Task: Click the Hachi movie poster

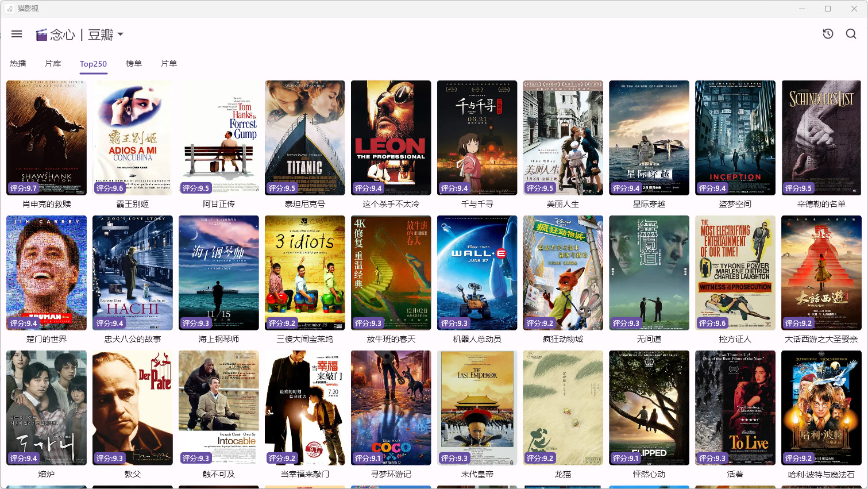Action: coord(133,273)
